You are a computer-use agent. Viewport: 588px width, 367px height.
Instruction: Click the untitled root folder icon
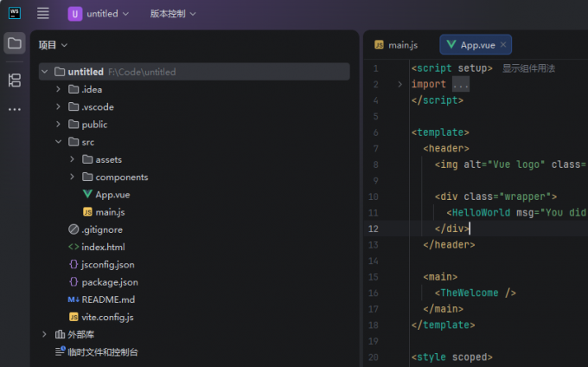(60, 71)
